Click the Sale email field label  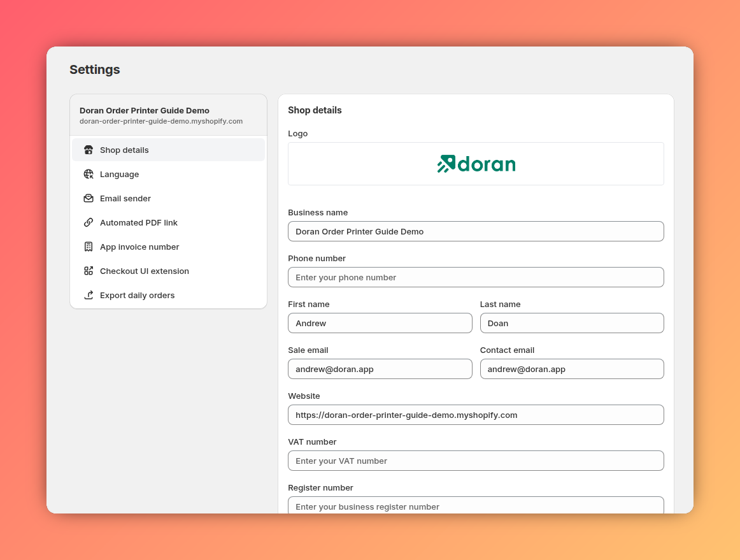[x=308, y=350]
